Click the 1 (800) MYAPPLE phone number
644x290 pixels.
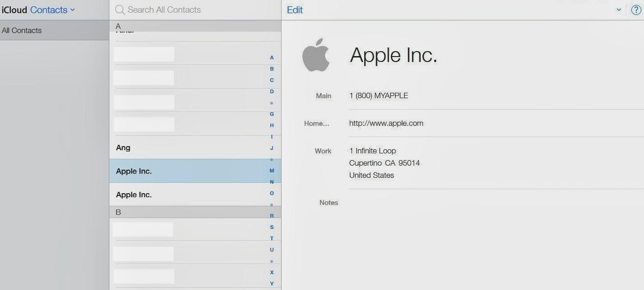click(379, 95)
